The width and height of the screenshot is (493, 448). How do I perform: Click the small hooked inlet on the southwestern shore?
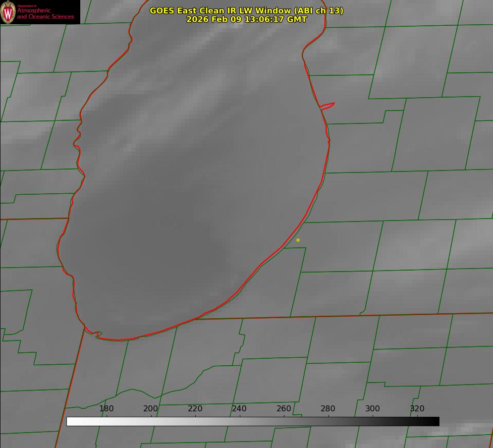click(x=98, y=335)
